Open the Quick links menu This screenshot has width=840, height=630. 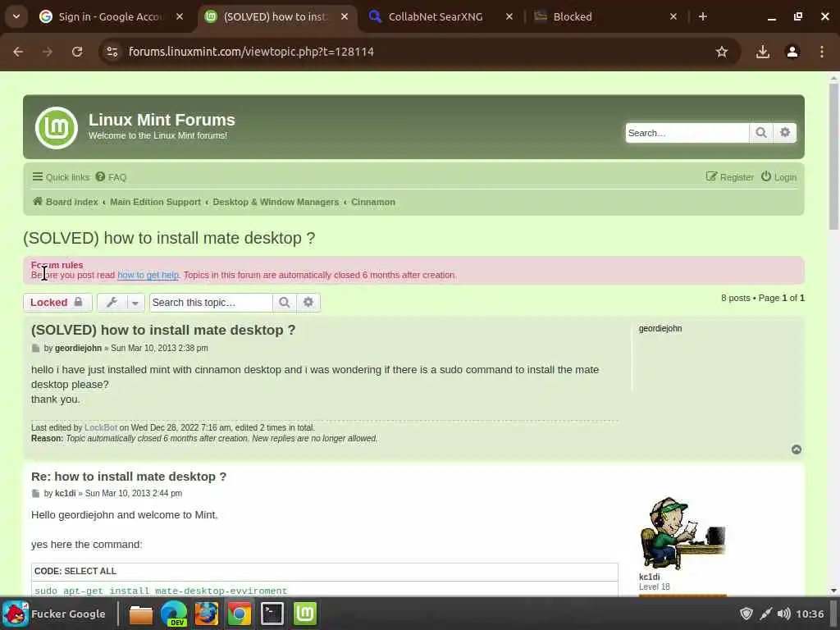(61, 177)
